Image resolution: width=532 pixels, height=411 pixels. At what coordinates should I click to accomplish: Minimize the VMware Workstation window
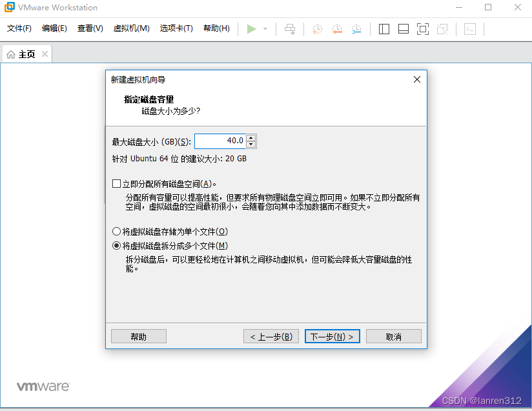coord(459,7)
